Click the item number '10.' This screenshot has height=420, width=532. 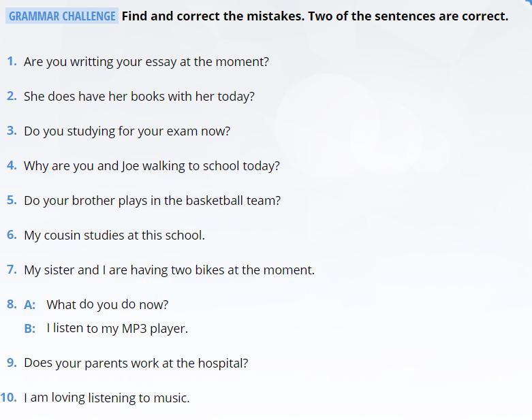click(x=9, y=398)
